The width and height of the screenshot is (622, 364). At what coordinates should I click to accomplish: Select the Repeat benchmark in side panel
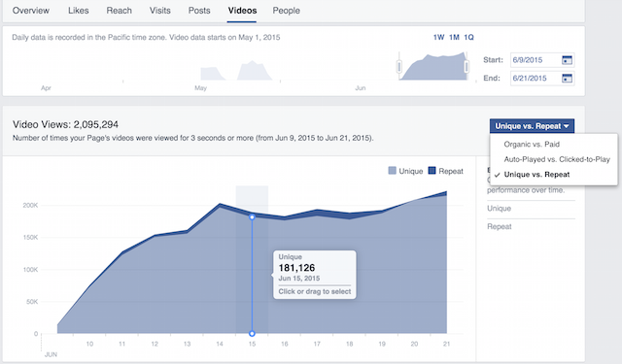pyautogui.click(x=500, y=226)
